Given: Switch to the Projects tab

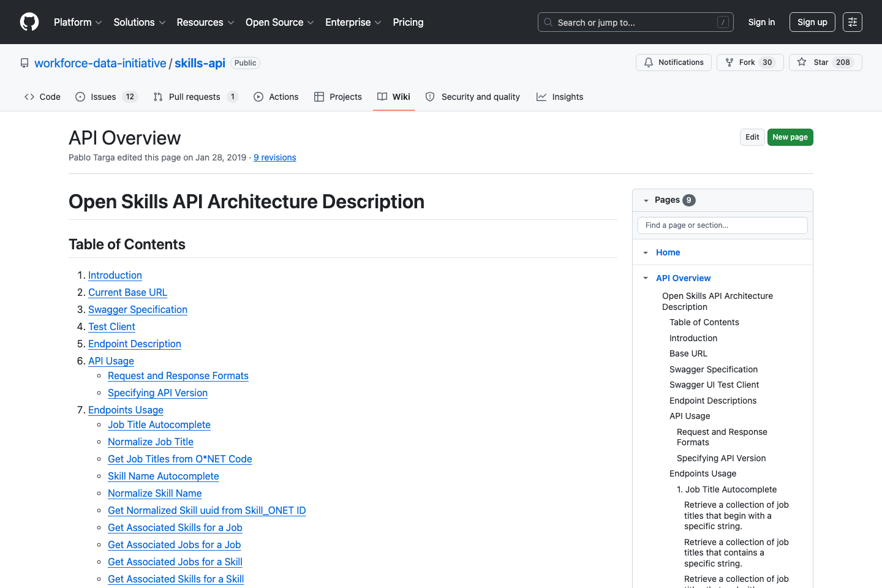Looking at the screenshot, I should click(337, 96).
